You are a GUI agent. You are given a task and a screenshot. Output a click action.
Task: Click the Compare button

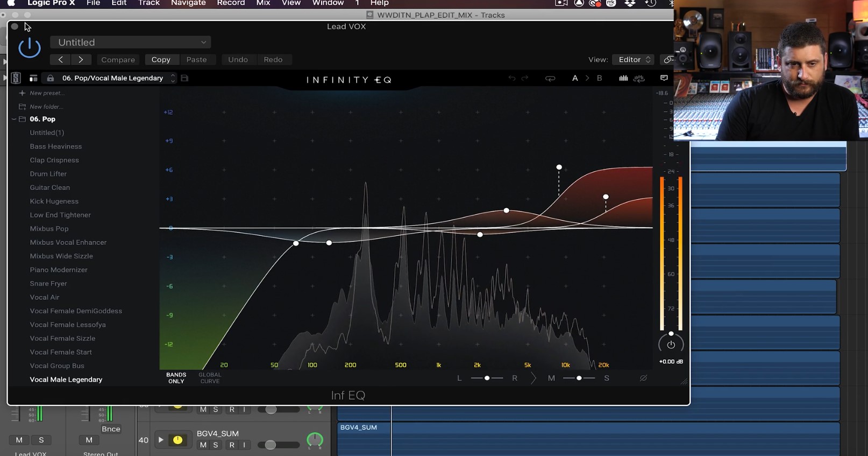[118, 59]
